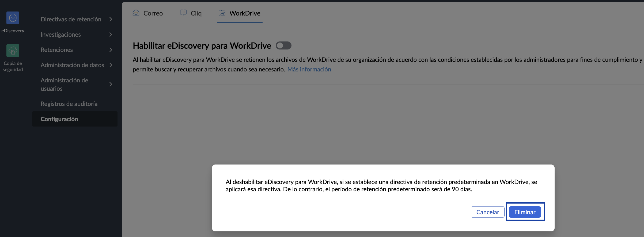644x237 pixels.
Task: Click the Cliq chat bubble icon
Action: (x=183, y=13)
